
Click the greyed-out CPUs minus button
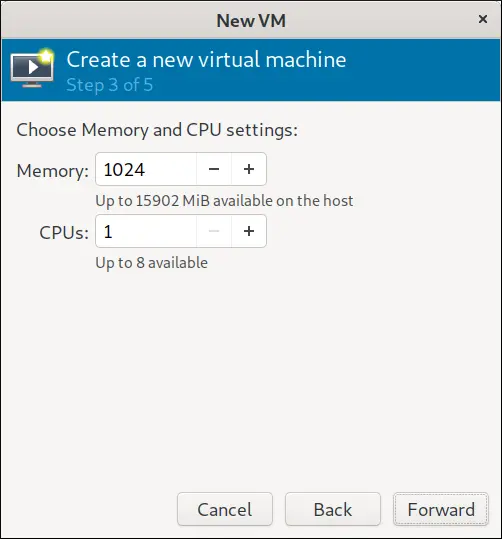[214, 231]
